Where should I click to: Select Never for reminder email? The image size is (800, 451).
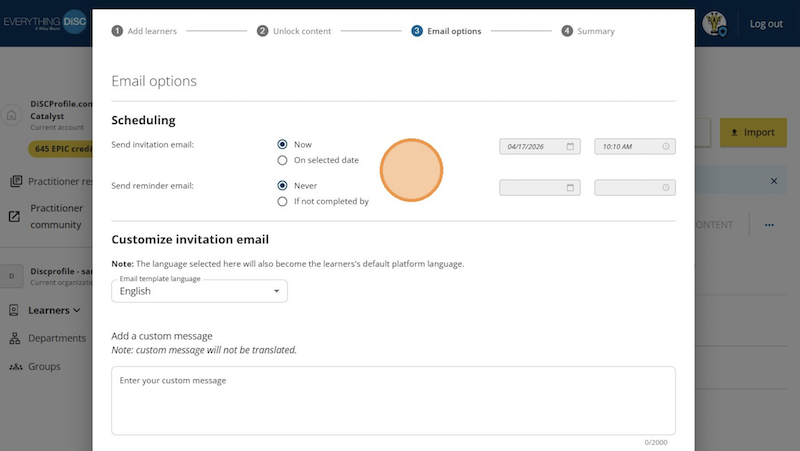pos(282,186)
